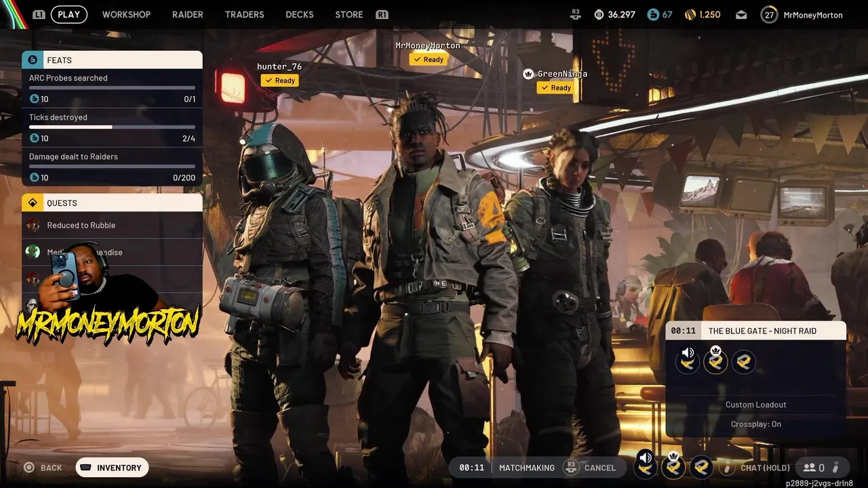Click the coin currency icon beside 36.297

click(x=599, y=14)
